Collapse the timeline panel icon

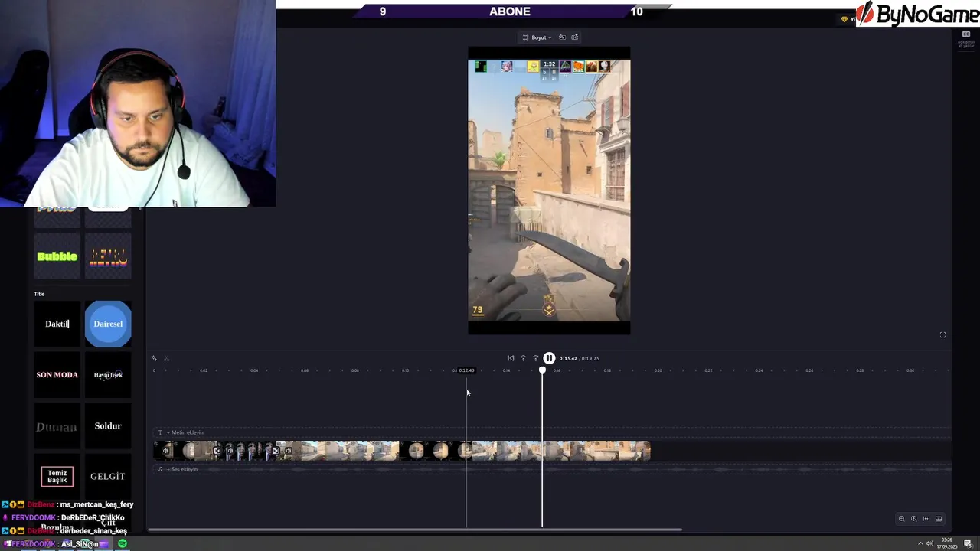[939, 519]
